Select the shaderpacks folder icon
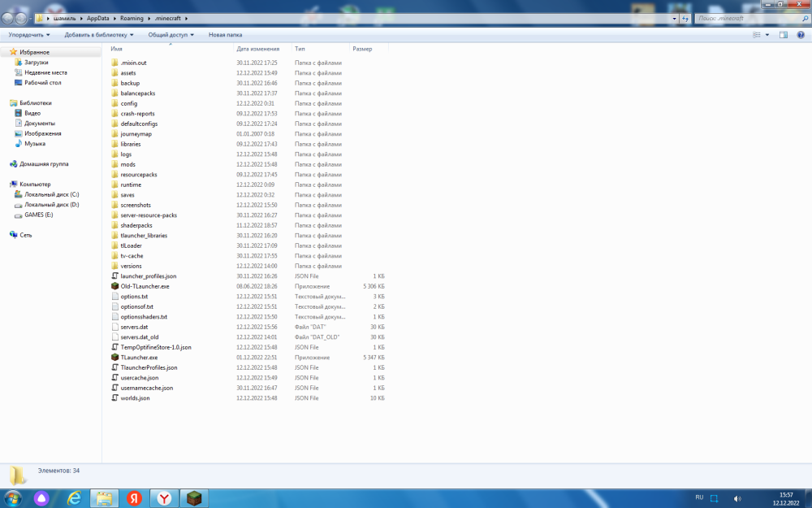 pos(115,225)
